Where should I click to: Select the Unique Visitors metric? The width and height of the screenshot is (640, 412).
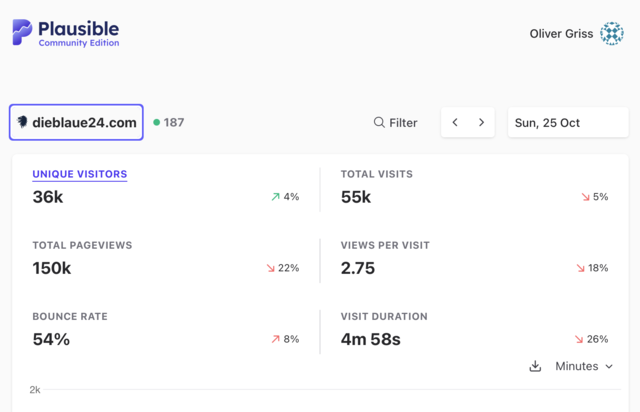click(80, 174)
